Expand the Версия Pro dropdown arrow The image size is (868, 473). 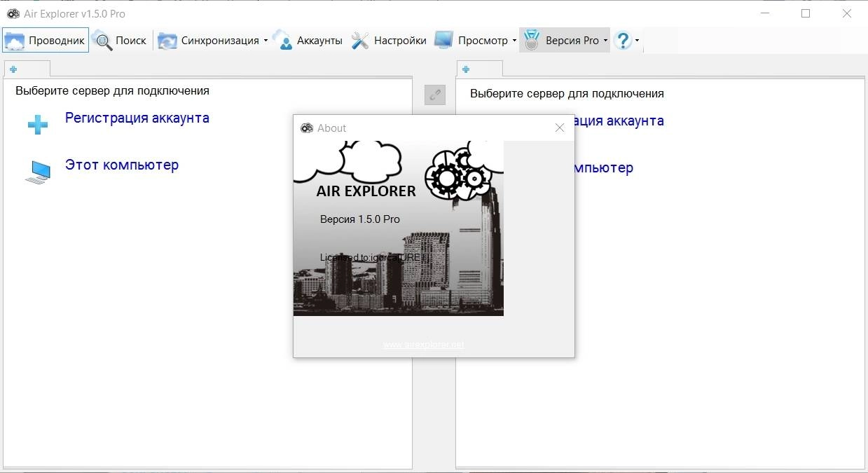tap(606, 41)
